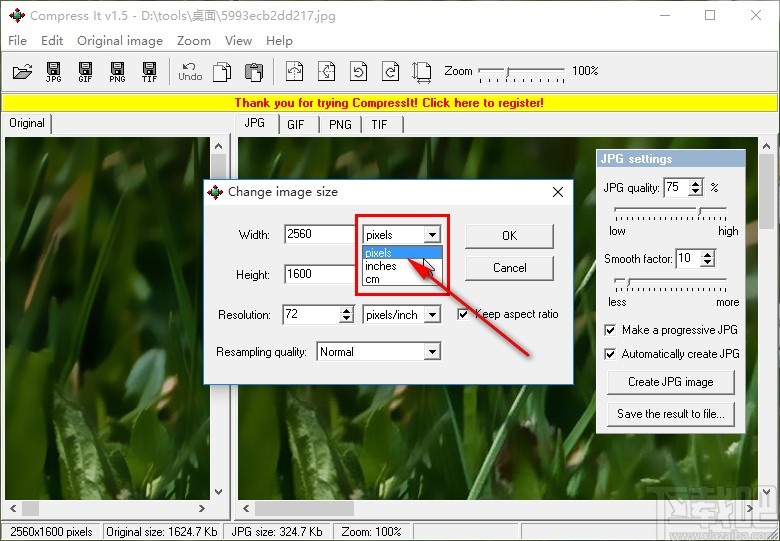
Task: Increase Resolution value with up arrow
Action: [x=347, y=310]
